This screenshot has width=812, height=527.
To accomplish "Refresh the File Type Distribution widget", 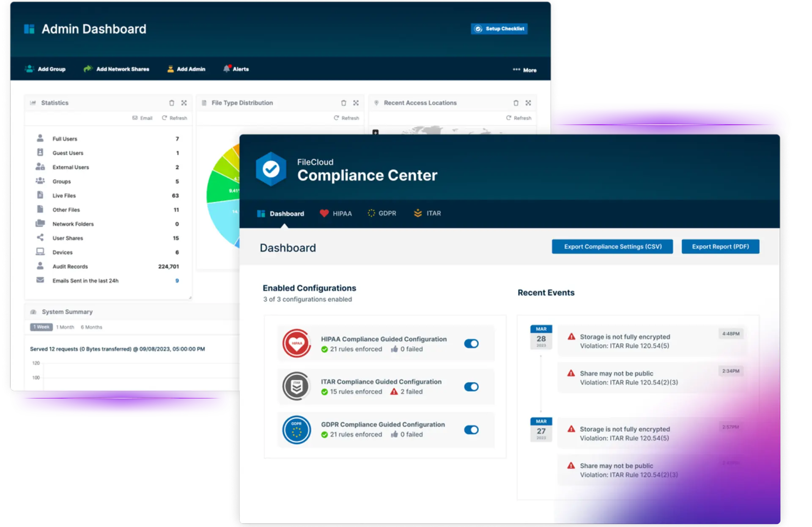I will click(346, 118).
